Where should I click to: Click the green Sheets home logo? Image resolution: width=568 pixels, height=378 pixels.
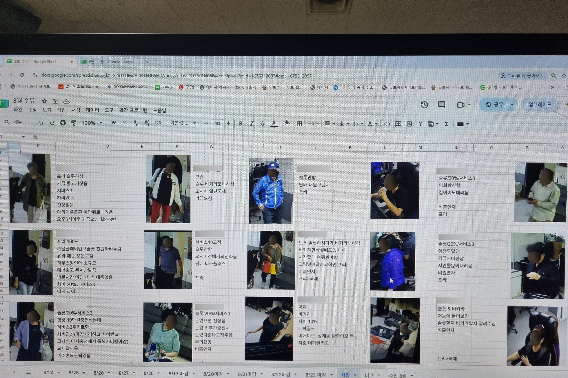click(x=4, y=104)
